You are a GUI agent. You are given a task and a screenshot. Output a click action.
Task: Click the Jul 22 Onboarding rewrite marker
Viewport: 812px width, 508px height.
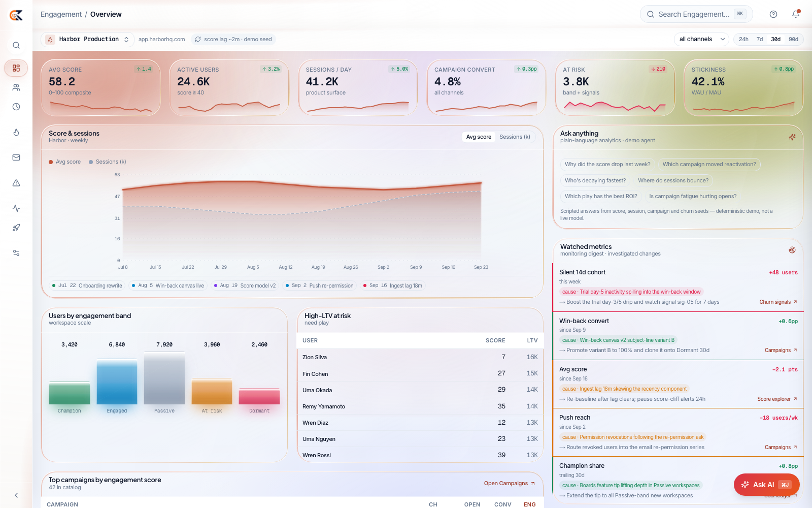click(x=87, y=285)
